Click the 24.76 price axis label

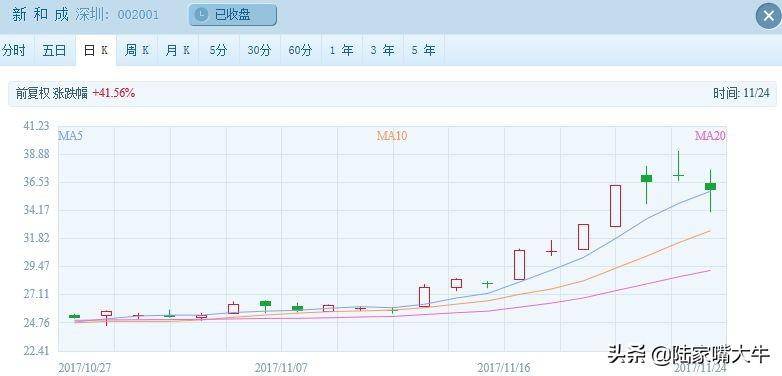[36, 323]
